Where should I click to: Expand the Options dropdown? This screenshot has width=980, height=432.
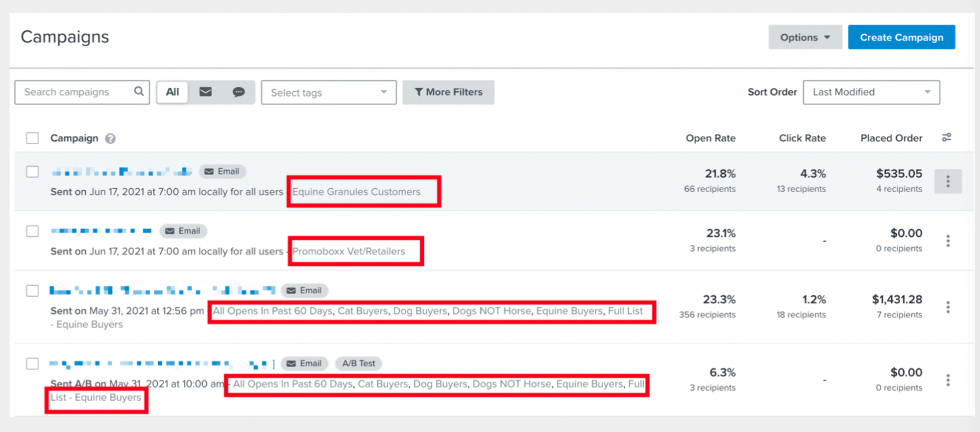[x=805, y=37]
